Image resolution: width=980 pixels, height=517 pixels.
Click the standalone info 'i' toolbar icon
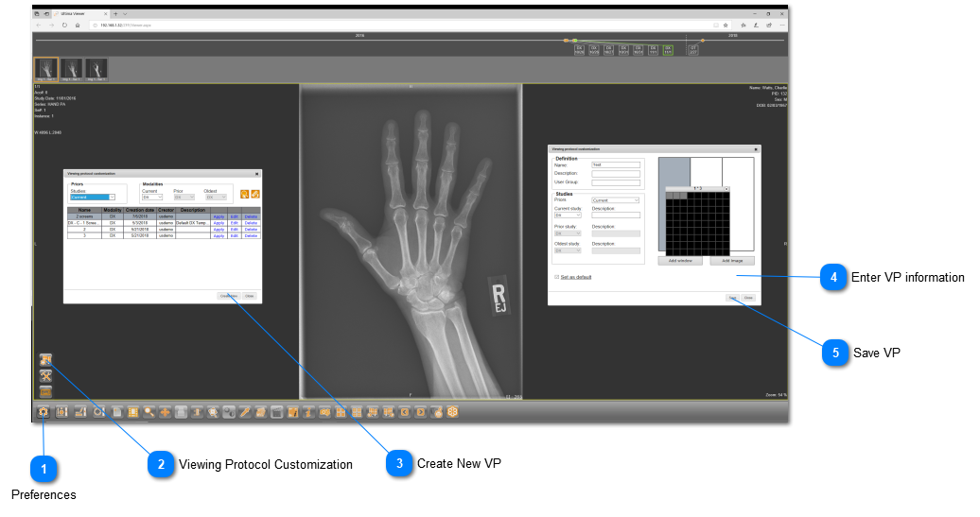tap(308, 412)
